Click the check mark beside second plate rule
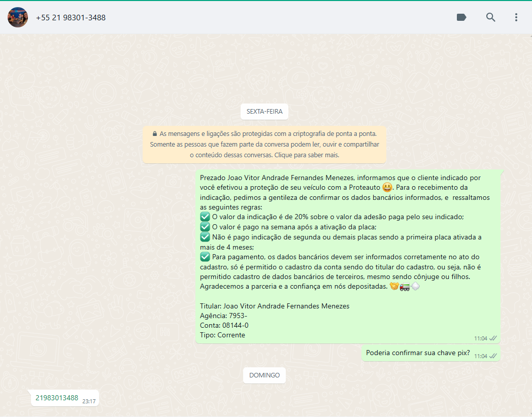The width and height of the screenshot is (532, 417). pyautogui.click(x=205, y=237)
